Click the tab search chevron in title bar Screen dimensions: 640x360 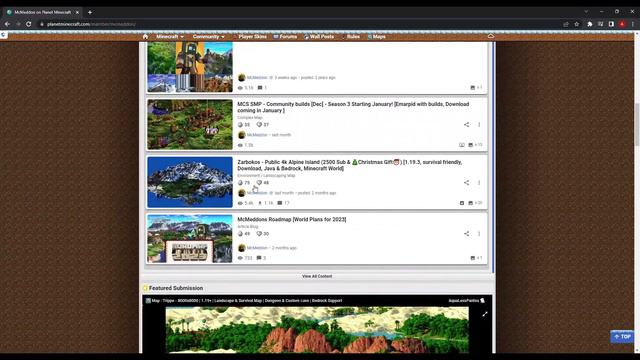tap(586, 12)
